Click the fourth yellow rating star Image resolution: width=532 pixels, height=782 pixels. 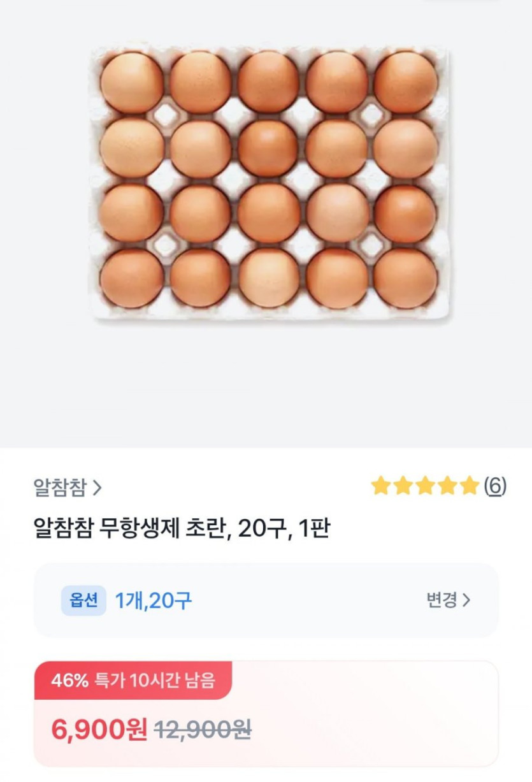[x=447, y=486]
